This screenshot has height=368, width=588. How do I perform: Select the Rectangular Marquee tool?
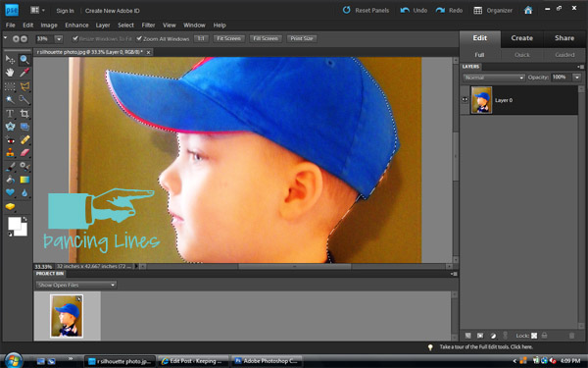click(10, 86)
